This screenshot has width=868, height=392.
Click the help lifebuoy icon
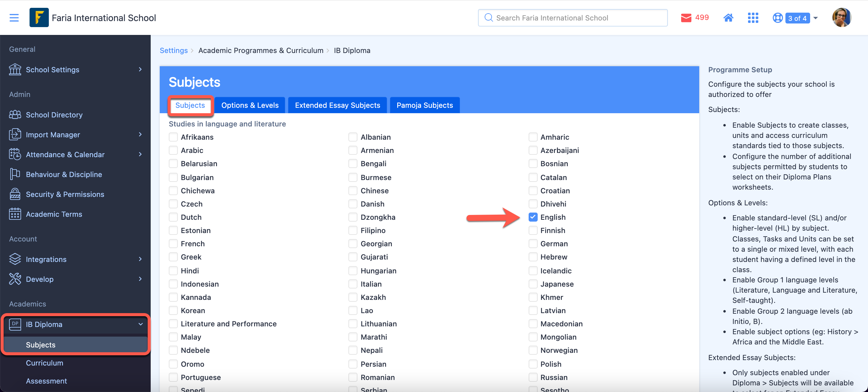(777, 18)
